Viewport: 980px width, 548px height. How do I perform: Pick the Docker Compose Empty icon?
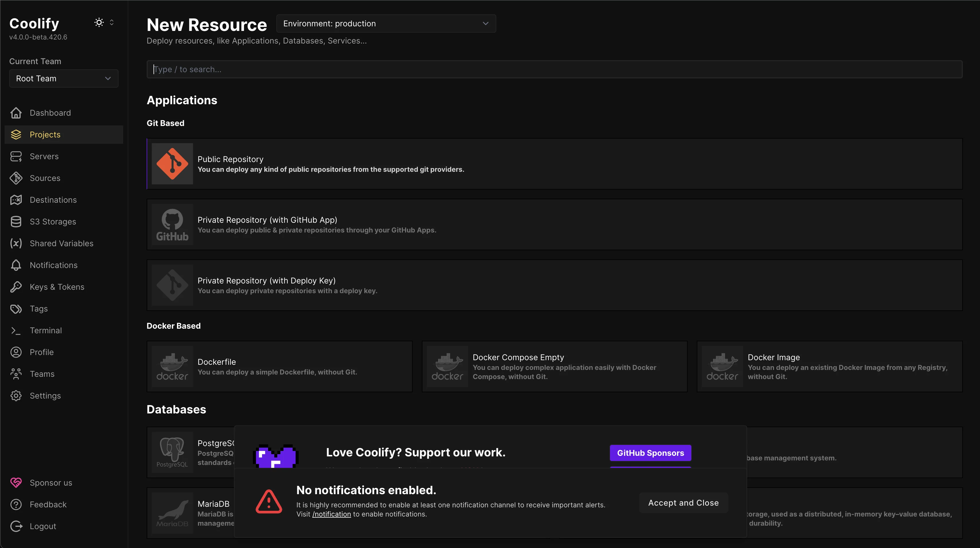pyautogui.click(x=447, y=366)
